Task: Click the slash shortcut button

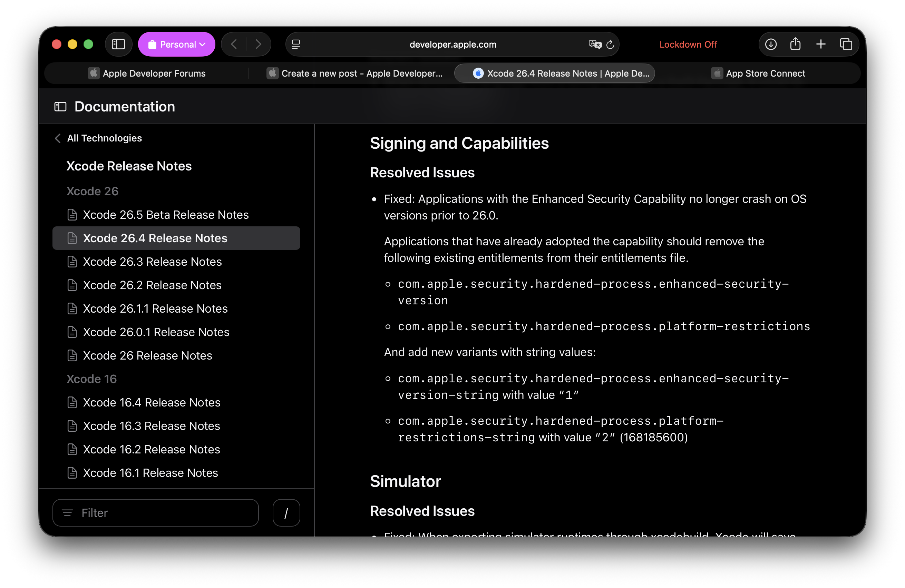Action: (x=286, y=513)
